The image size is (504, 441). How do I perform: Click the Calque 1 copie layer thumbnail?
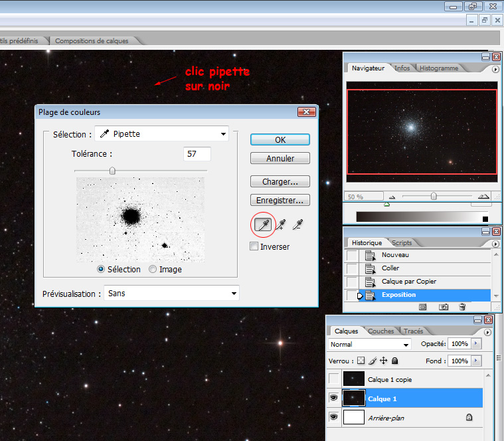pos(353,379)
